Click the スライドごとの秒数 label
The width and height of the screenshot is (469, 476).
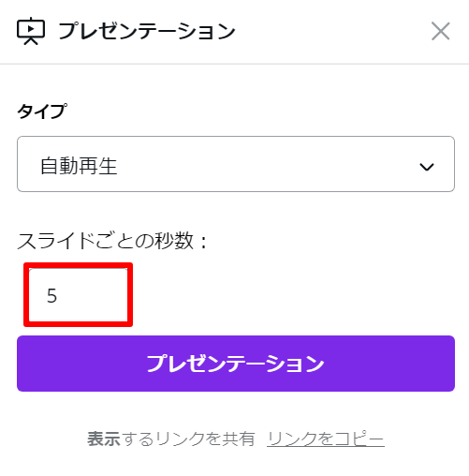pyautogui.click(x=112, y=241)
